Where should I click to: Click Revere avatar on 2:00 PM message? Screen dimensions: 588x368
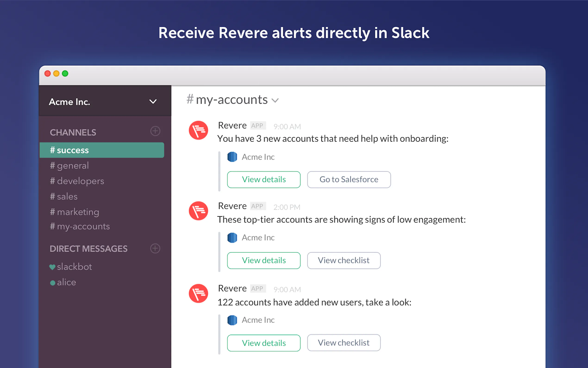point(198,211)
